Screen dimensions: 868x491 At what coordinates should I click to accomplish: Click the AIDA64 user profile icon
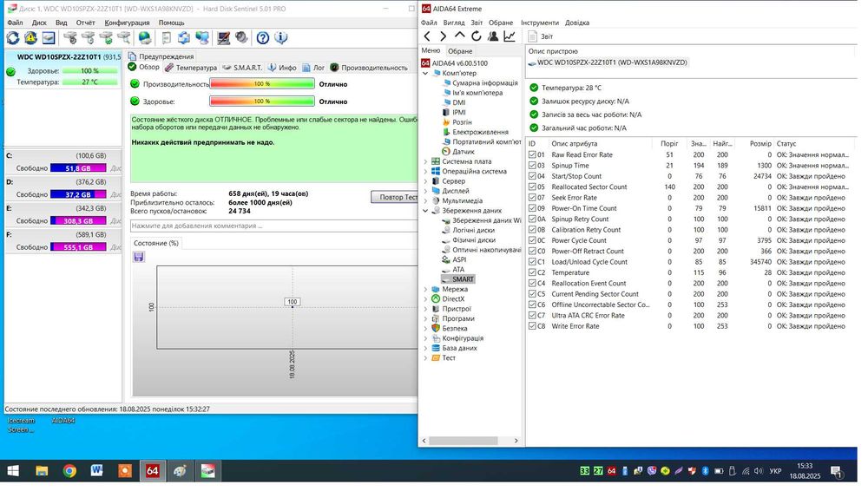[493, 36]
